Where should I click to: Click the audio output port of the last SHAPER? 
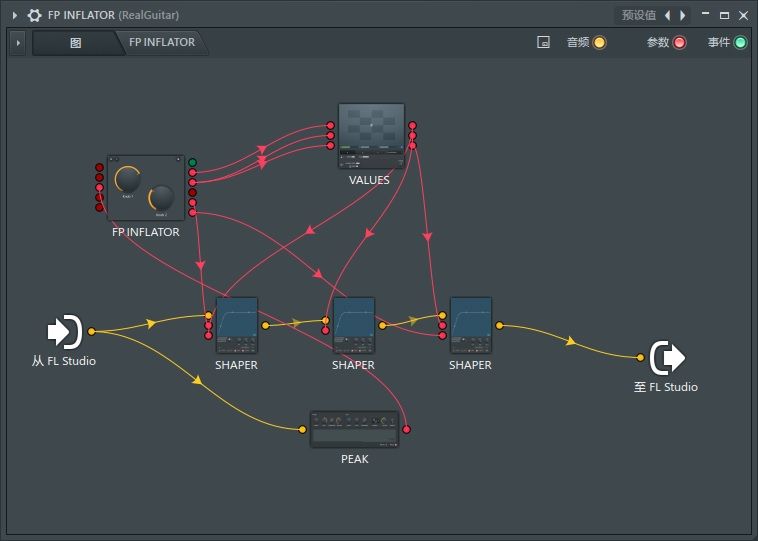pos(499,326)
